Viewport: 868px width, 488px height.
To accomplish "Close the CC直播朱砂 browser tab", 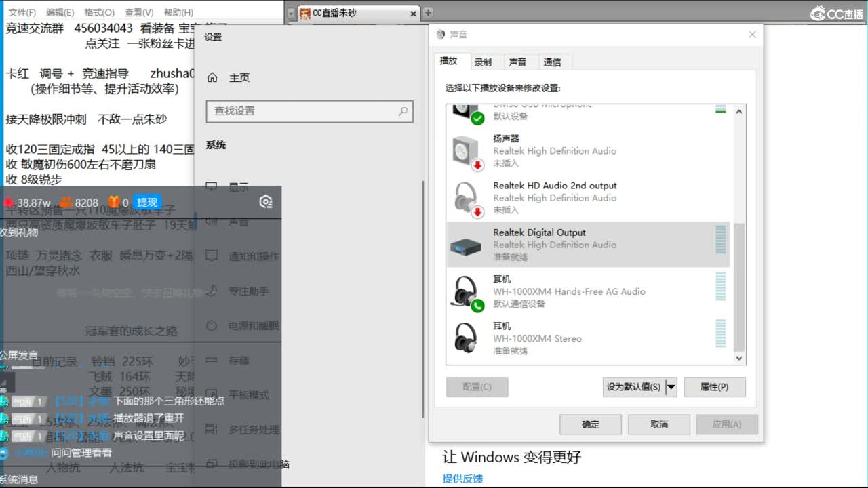I will (x=413, y=14).
